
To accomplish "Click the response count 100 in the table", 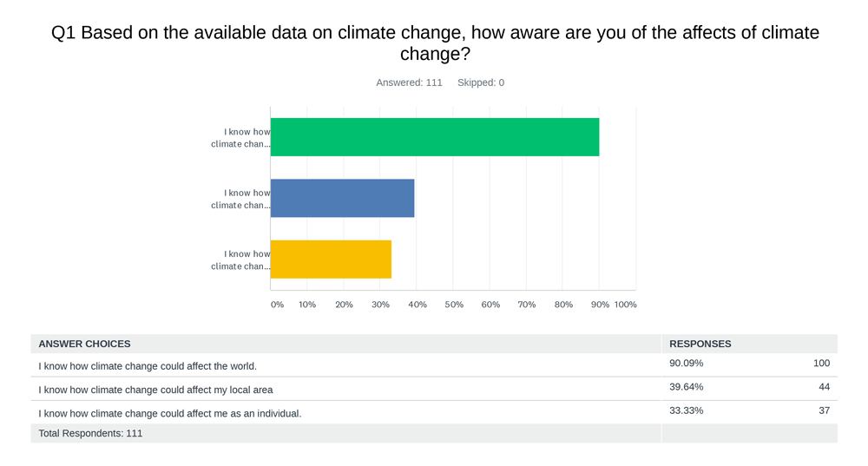I will coord(821,364).
